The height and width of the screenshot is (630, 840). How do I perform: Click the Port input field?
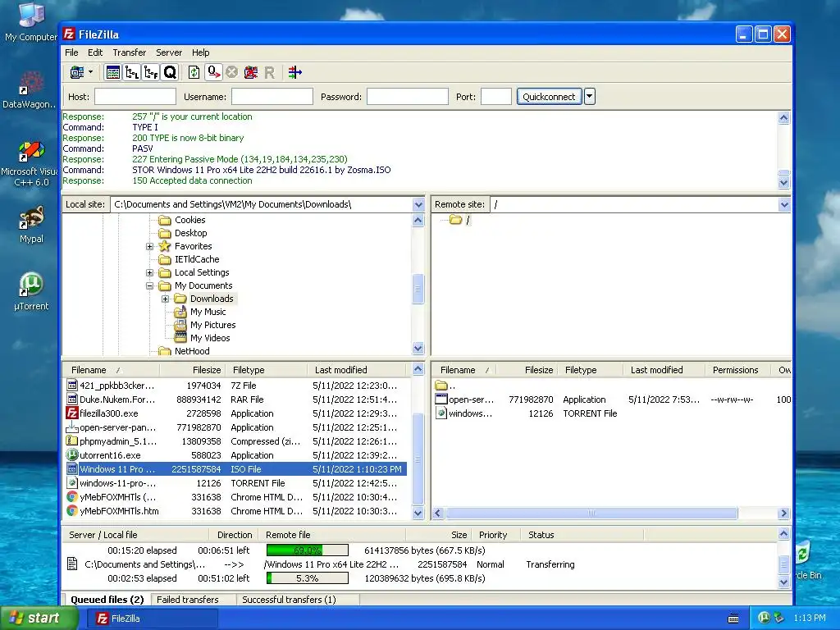click(496, 97)
